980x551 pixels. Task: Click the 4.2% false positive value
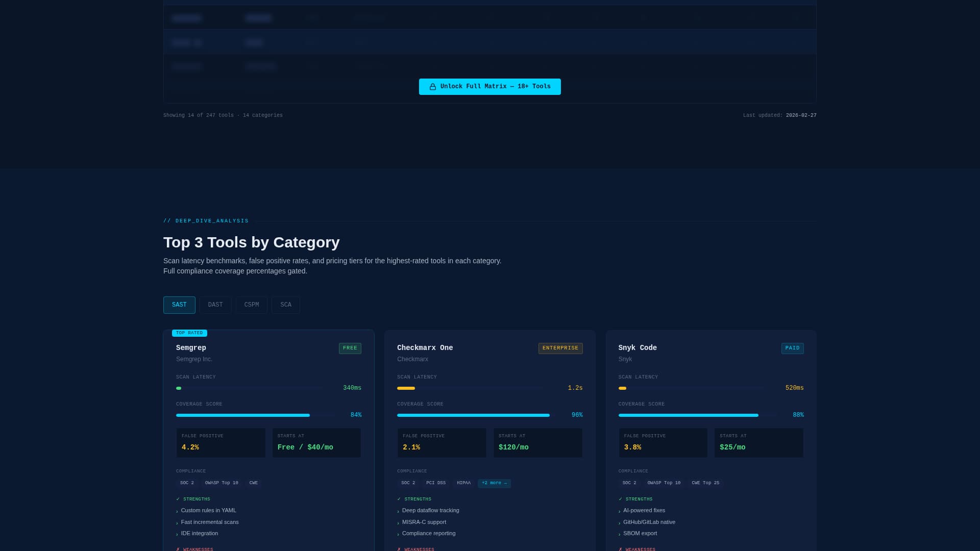point(190,447)
